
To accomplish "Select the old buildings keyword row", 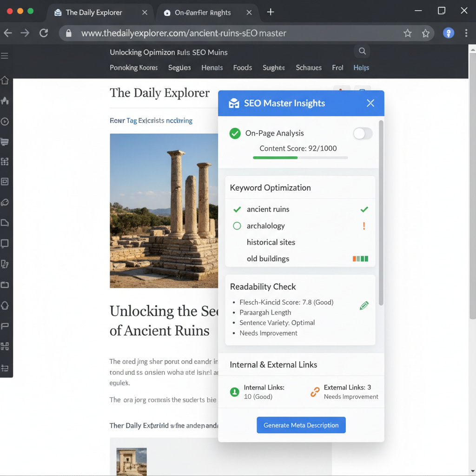I will [x=300, y=258].
